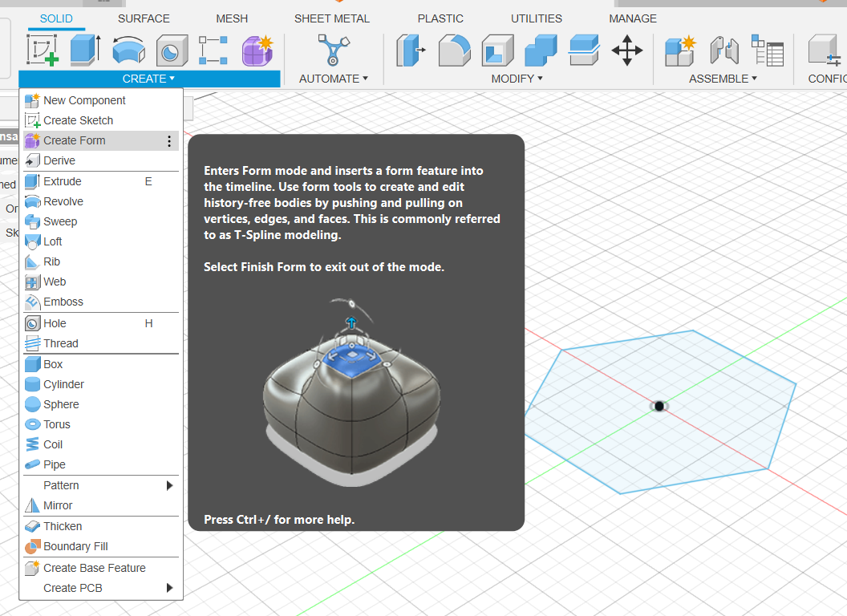Viewport: 847px width, 616px height.
Task: Open the ASSEMBLE dropdown
Action: [x=723, y=79]
